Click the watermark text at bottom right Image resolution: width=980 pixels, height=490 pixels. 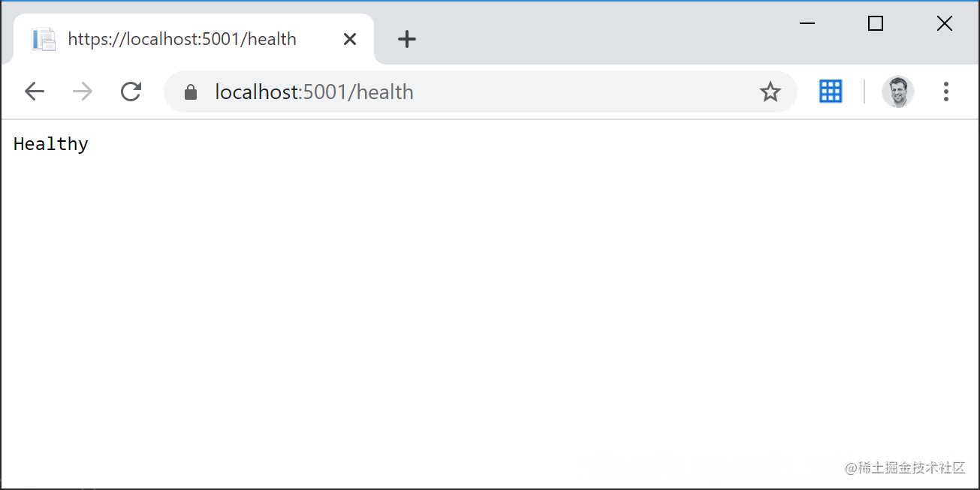coord(904,467)
